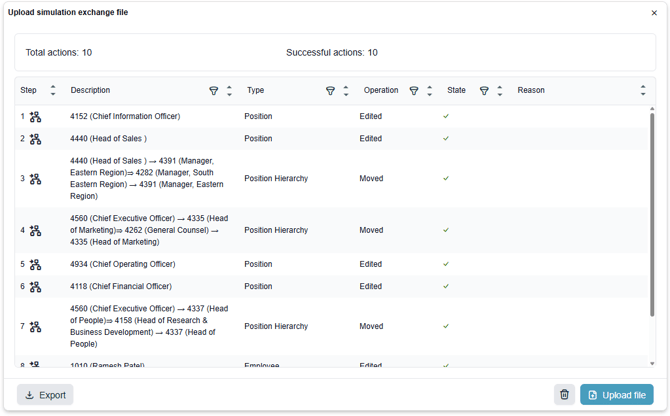Viewport: 670px width, 416px height.
Task: Select the step 7 Head of People hierarchy description
Action: (x=149, y=326)
